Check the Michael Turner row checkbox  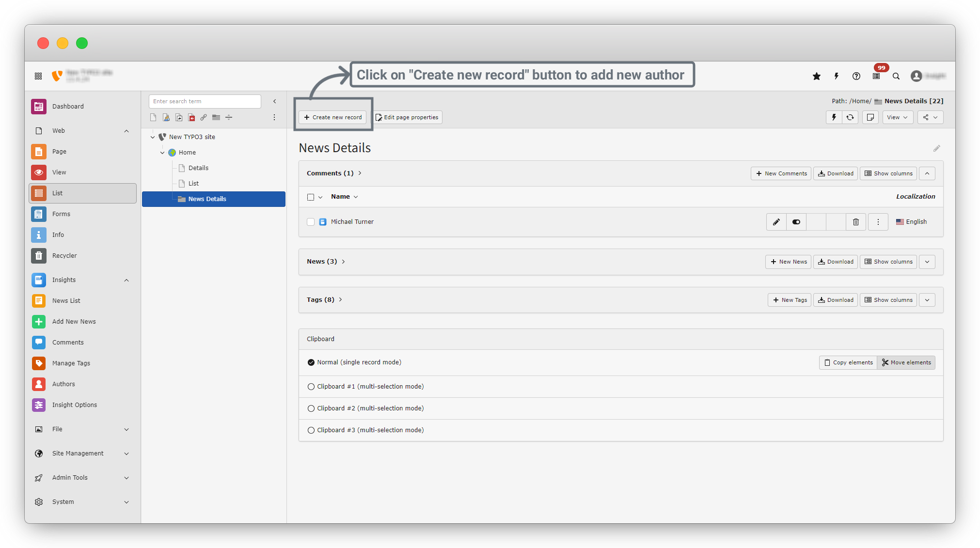pos(311,222)
